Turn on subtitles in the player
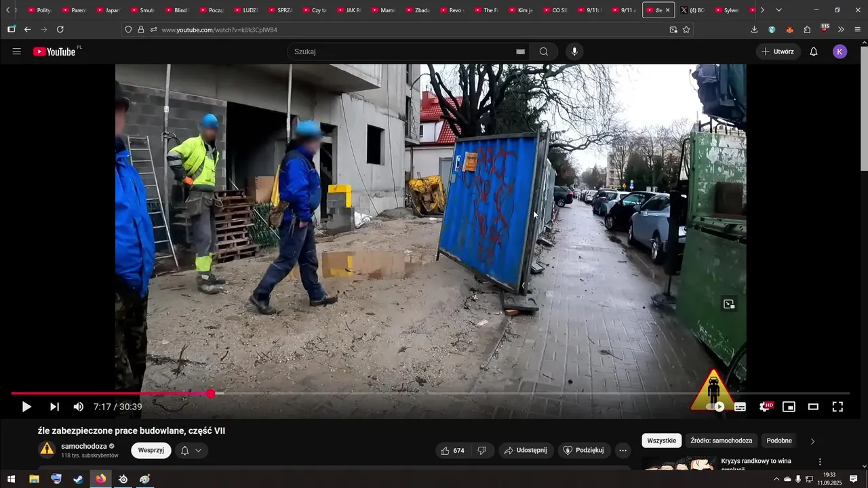 point(740,407)
